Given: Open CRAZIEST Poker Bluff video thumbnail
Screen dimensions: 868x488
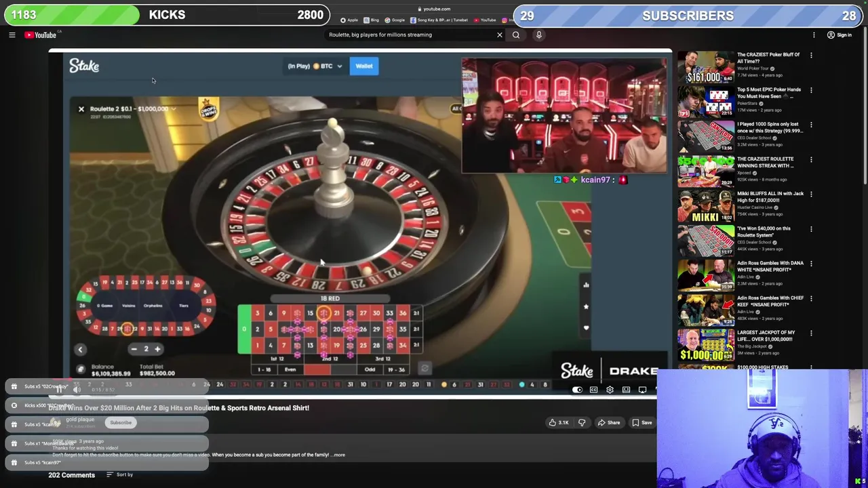Looking at the screenshot, I should point(705,68).
